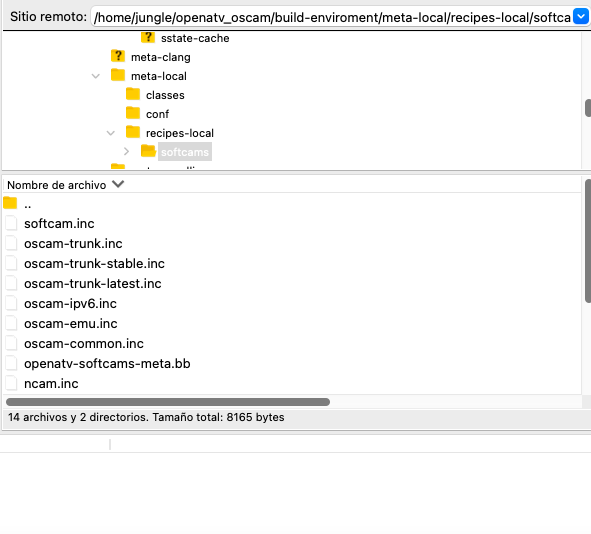Click the remote tree vertical scrollbar thumb

pyautogui.click(x=588, y=108)
